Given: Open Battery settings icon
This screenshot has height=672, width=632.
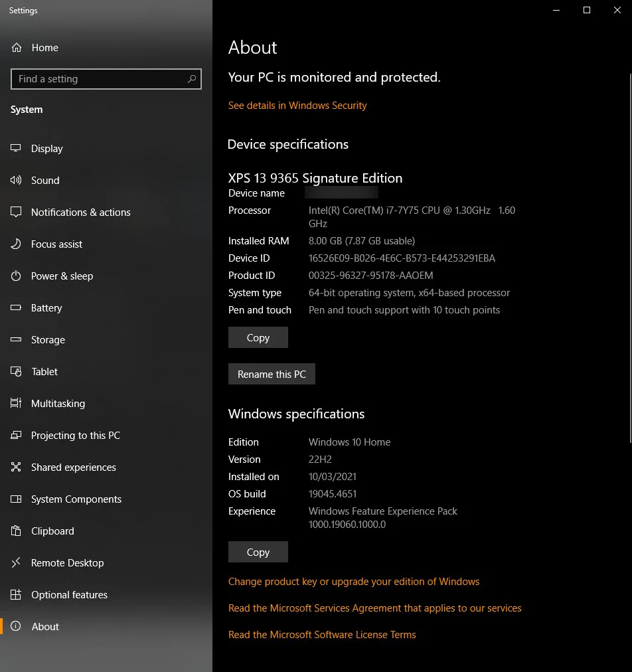Looking at the screenshot, I should tap(16, 308).
